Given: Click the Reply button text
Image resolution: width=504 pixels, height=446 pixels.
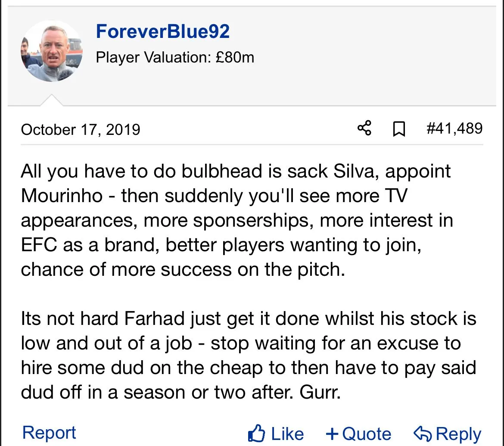Looking at the screenshot, I should tap(459, 434).
